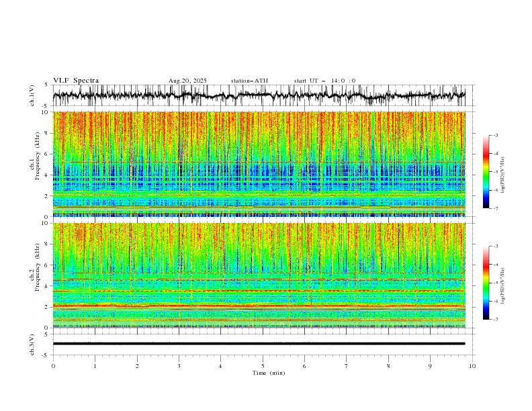Click time axis tick label "10"
This screenshot has height=411, width=532.
(472, 366)
